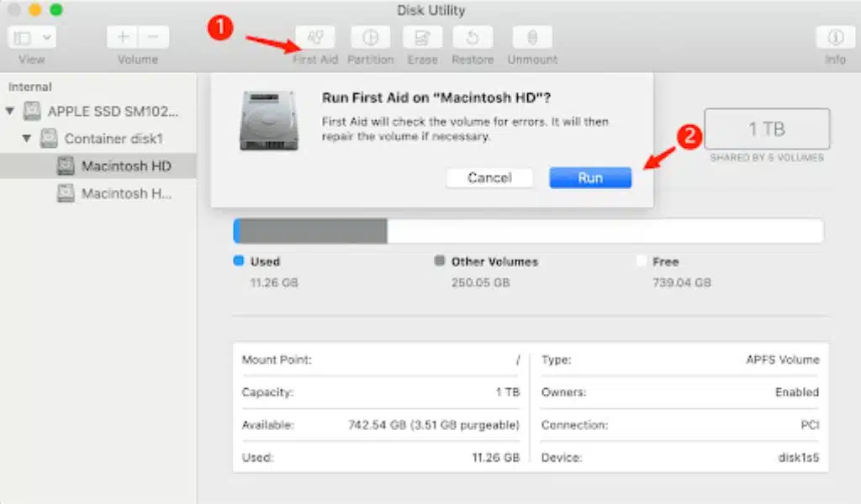The image size is (861, 504).
Task: Cancel the First Aid dialog
Action: pos(489,177)
